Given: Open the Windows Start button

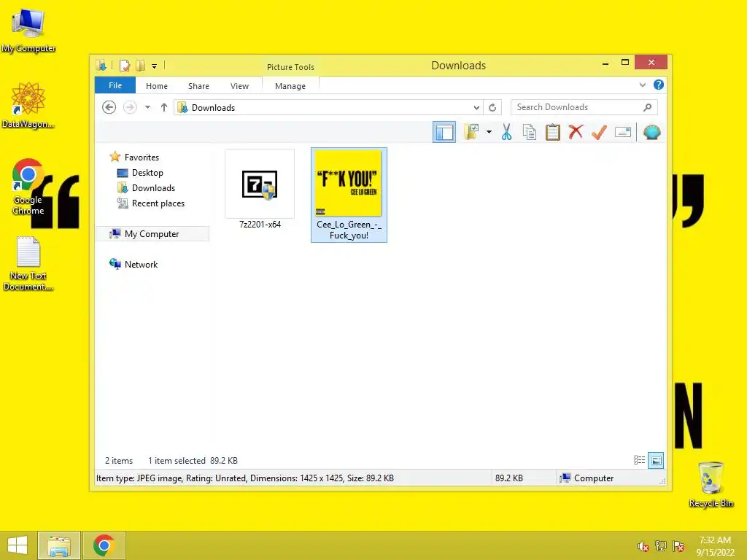Looking at the screenshot, I should coord(18,545).
